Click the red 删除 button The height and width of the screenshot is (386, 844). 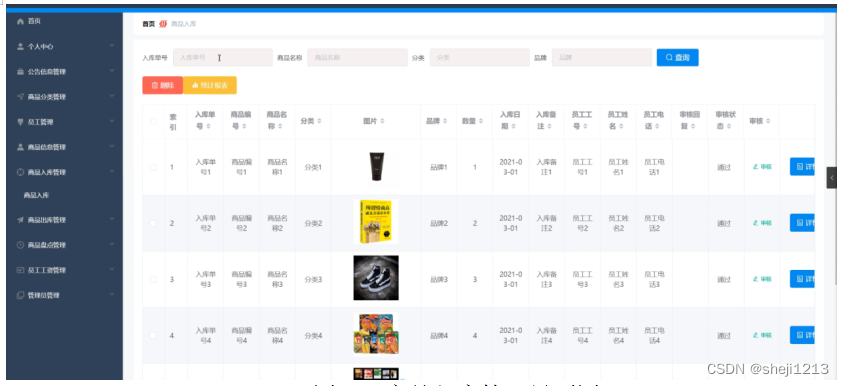tap(163, 85)
